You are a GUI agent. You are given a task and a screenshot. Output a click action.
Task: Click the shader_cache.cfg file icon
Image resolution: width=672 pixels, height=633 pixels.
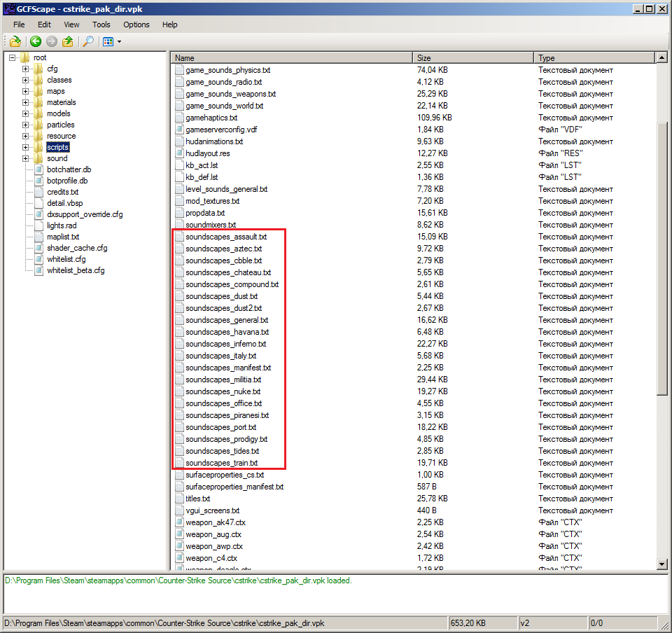click(38, 248)
